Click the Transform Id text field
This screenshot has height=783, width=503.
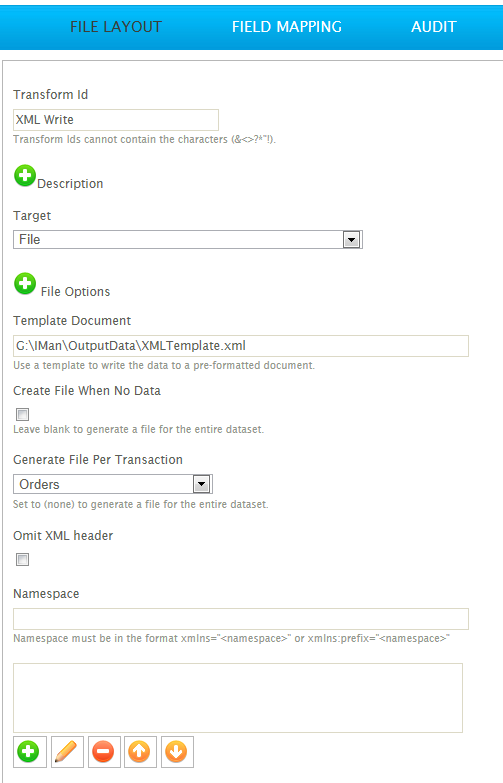[x=116, y=120]
